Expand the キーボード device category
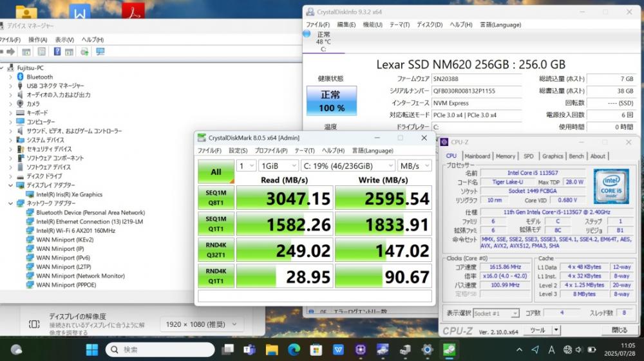The image size is (644, 361). 11,113
